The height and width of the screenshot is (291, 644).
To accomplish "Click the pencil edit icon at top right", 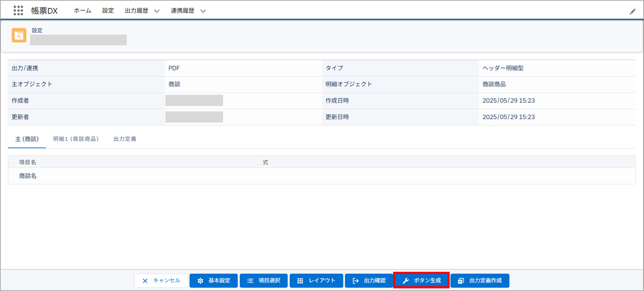I will (632, 12).
